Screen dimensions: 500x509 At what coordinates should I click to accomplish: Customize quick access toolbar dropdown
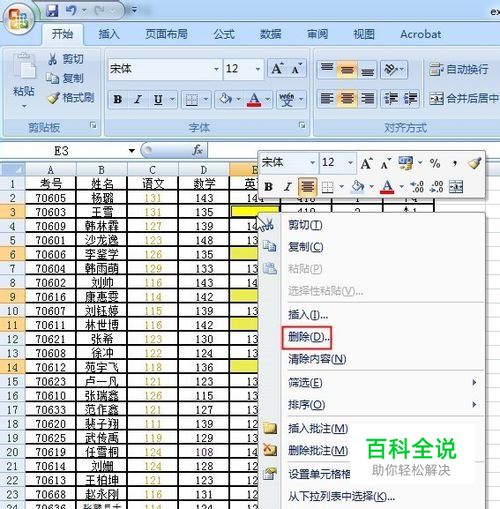point(134,10)
